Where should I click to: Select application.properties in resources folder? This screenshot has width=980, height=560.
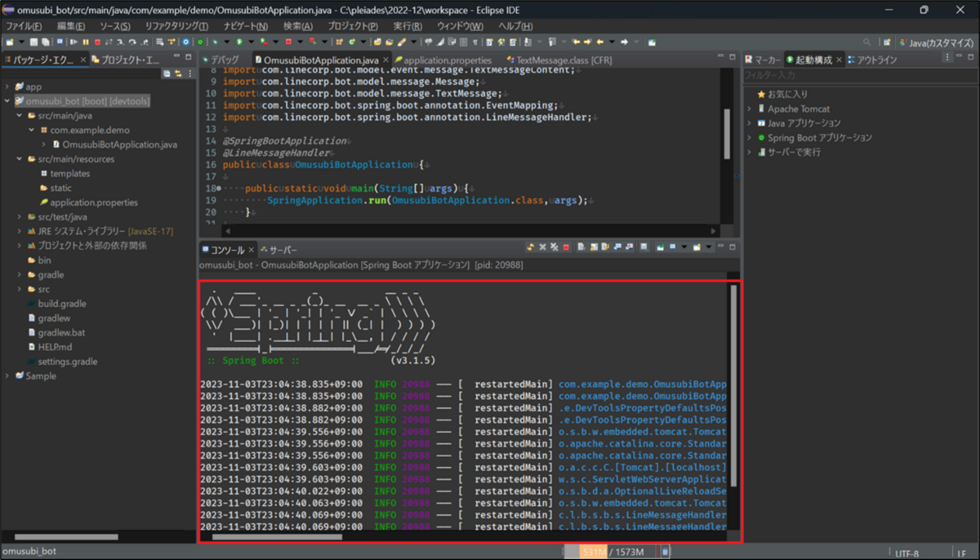[x=88, y=202]
